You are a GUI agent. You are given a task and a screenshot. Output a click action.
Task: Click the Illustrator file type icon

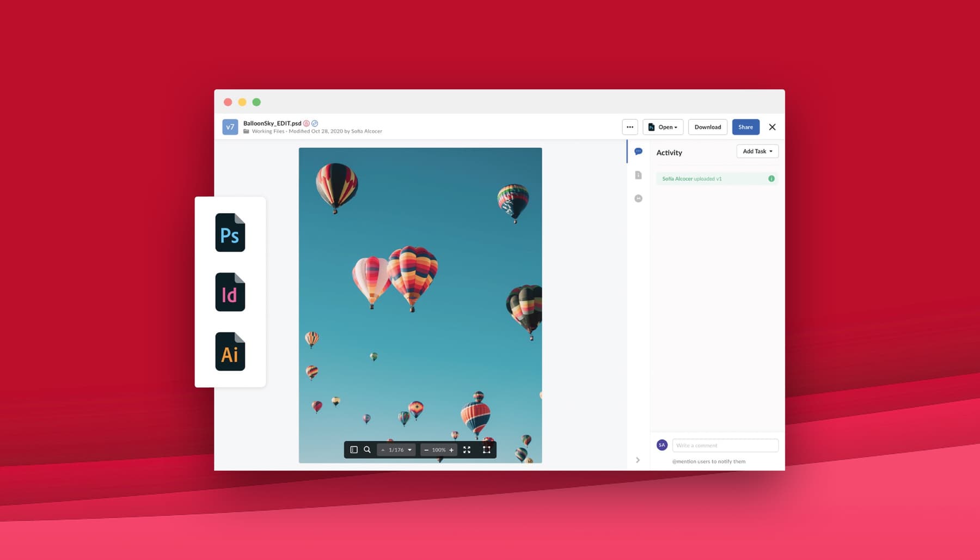pyautogui.click(x=230, y=352)
